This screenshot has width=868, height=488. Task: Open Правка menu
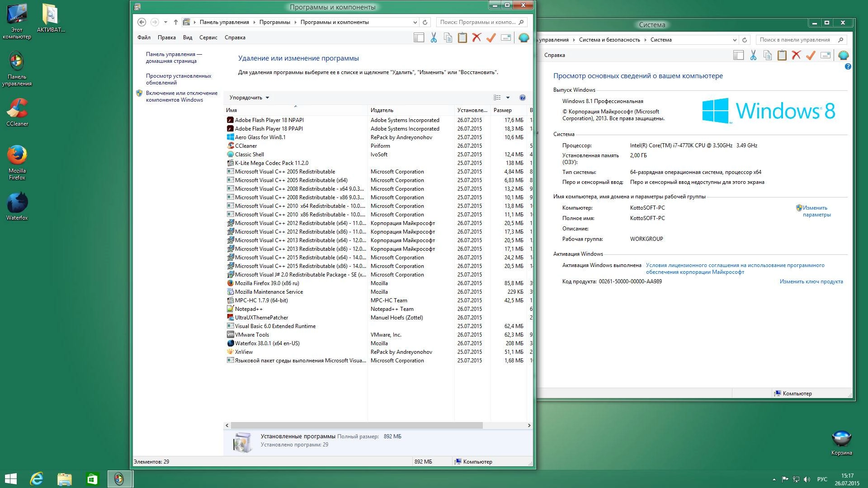pos(166,38)
